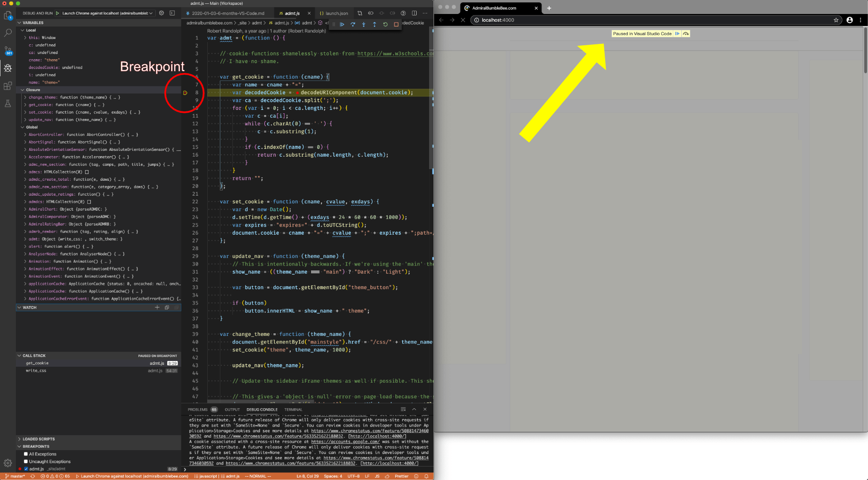
Task: Open the Source Control sidebar icon
Action: pyautogui.click(x=8, y=49)
